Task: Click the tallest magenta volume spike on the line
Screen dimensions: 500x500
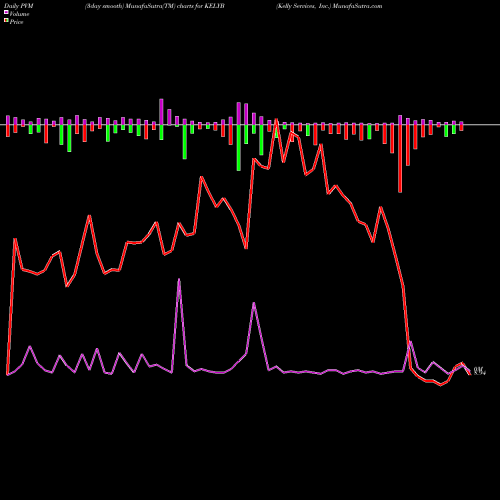Action: point(179,280)
